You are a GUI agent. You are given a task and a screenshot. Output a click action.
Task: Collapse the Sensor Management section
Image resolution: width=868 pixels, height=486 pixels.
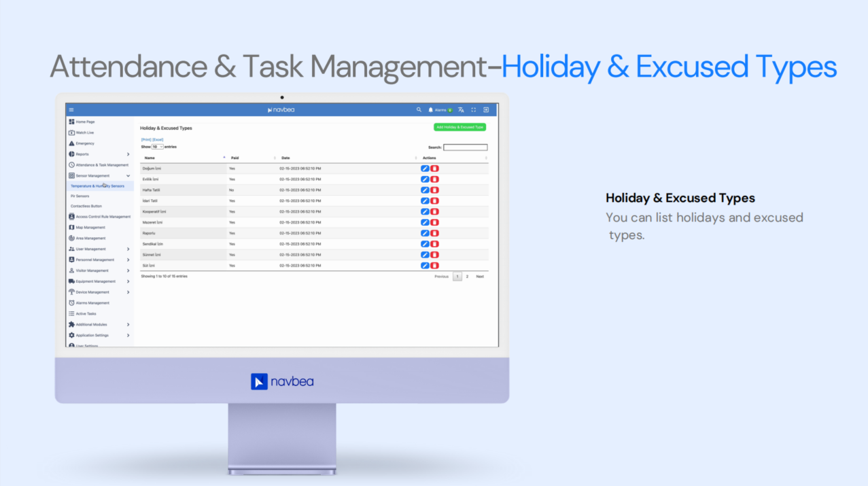(x=128, y=176)
